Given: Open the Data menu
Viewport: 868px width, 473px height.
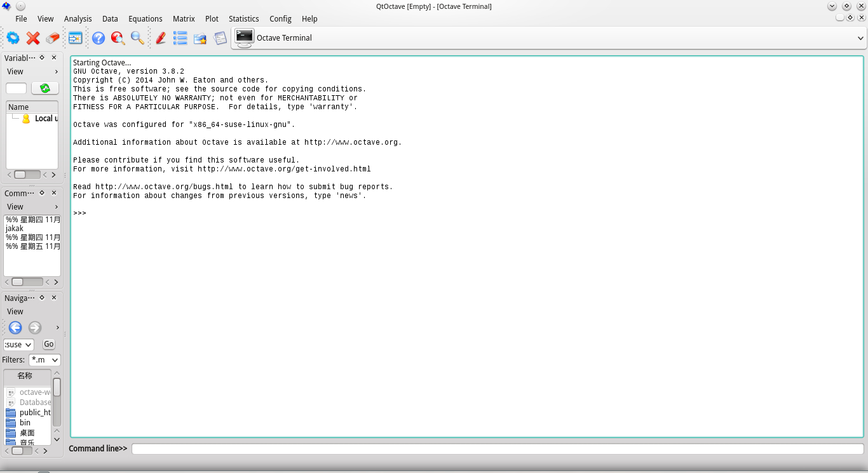Looking at the screenshot, I should point(111,19).
